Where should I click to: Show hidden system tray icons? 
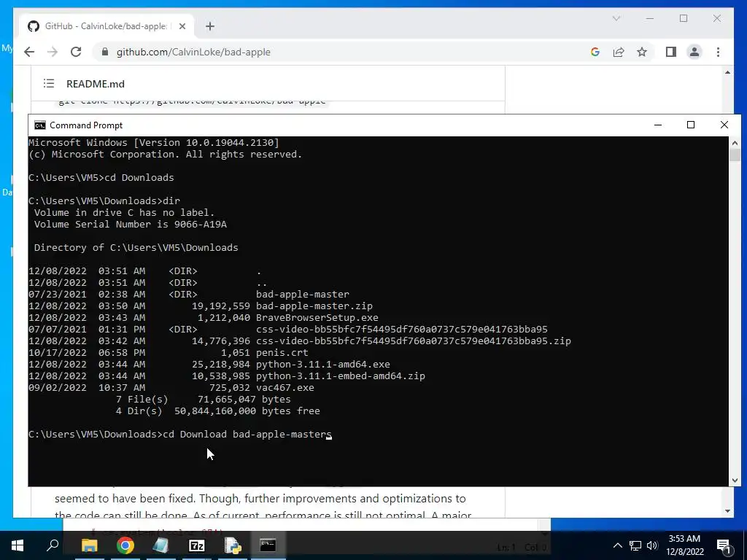pos(617,545)
